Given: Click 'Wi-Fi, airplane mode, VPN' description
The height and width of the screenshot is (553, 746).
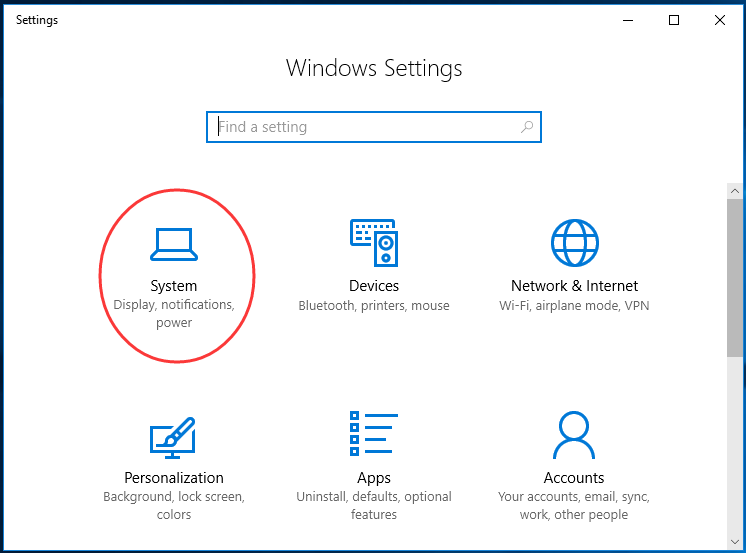Looking at the screenshot, I should click(x=574, y=306).
